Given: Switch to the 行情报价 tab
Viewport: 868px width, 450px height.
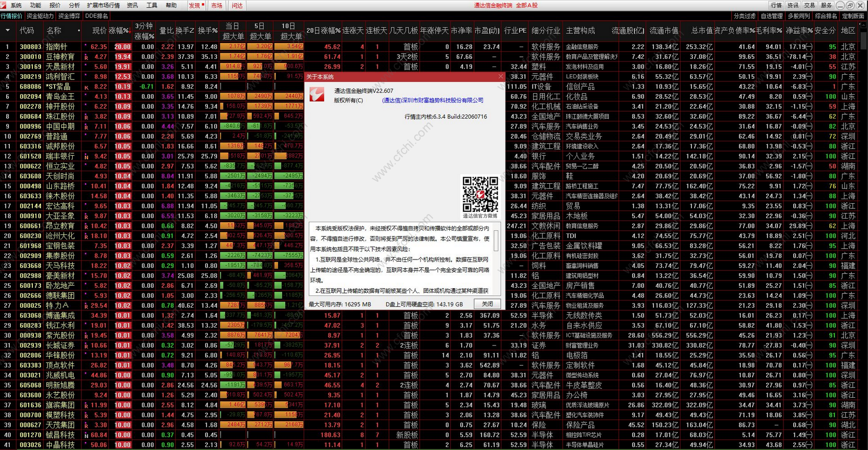Looking at the screenshot, I should [12, 16].
